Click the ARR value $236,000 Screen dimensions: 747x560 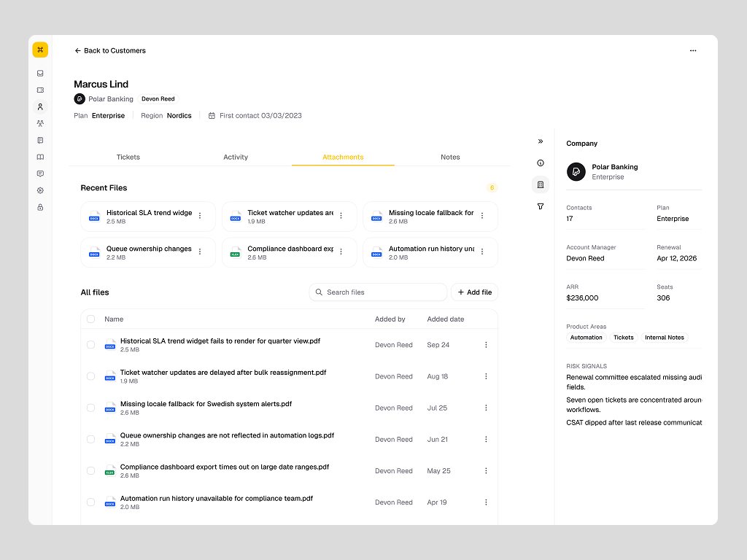(582, 298)
